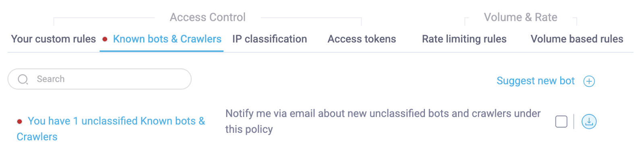This screenshot has width=644, height=149.
Task: Open the Rate limiting rules tab
Action: (464, 39)
